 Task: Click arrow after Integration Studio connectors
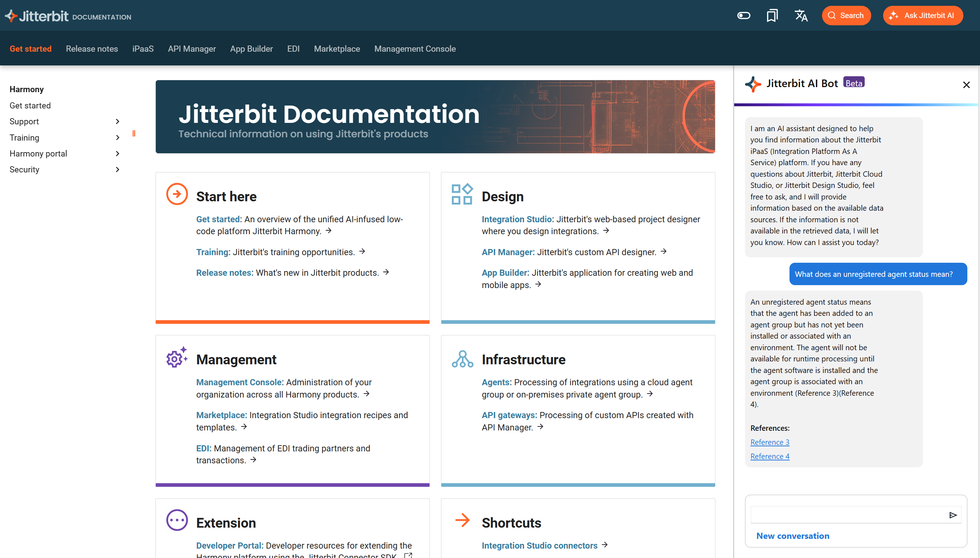(x=605, y=545)
